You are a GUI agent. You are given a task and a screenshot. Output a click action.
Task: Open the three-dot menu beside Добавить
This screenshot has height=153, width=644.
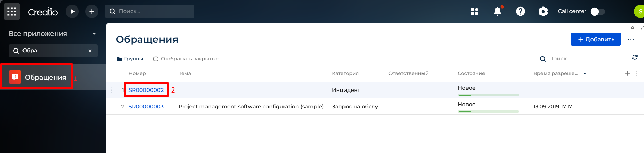pos(631,40)
